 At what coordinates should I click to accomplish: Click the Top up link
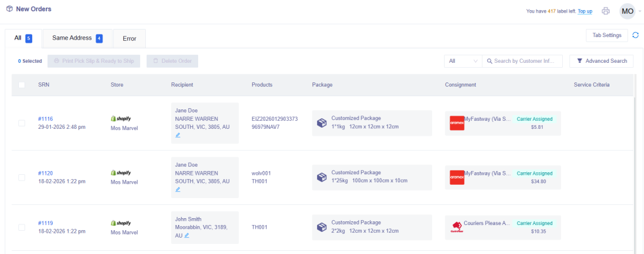click(585, 11)
